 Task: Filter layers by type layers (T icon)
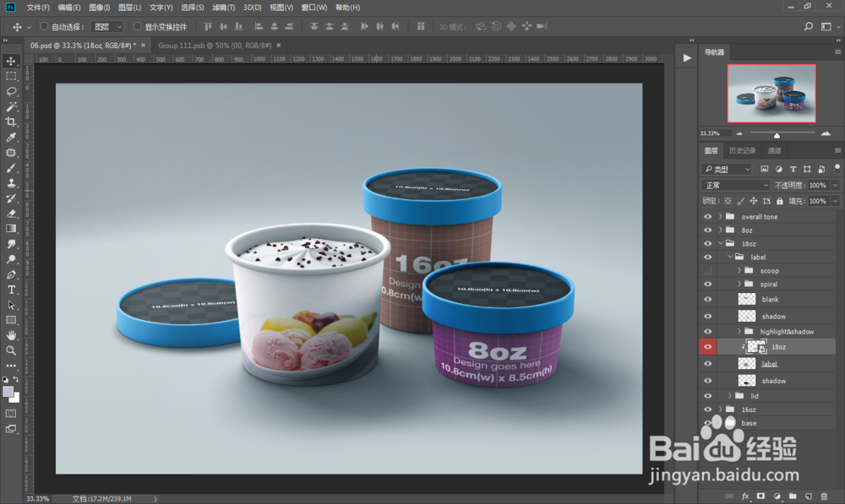coord(793,169)
